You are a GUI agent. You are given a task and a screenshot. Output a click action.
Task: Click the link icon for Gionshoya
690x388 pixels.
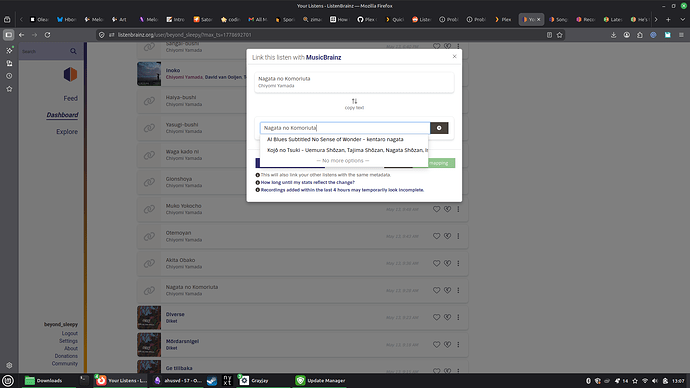(x=149, y=182)
